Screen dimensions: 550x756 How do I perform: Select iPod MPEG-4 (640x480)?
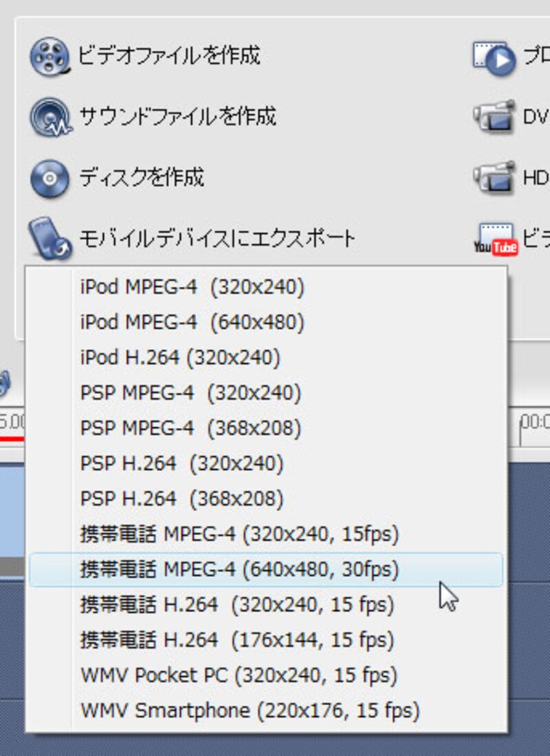pyautogui.click(x=266, y=322)
